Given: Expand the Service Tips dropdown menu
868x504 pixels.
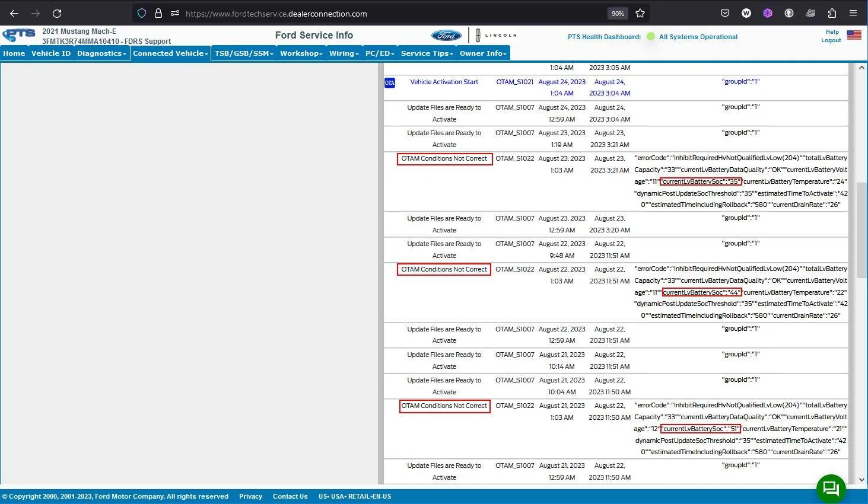Looking at the screenshot, I should 427,53.
